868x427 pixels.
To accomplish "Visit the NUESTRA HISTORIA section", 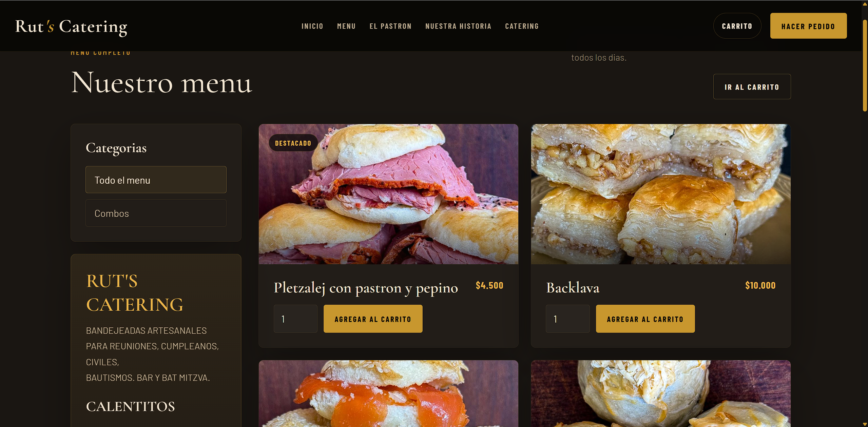I will (x=458, y=26).
